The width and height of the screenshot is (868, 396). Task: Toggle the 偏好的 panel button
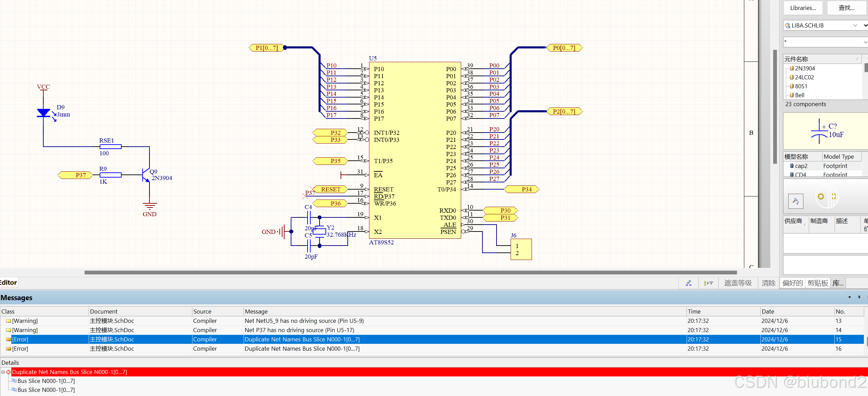(792, 283)
